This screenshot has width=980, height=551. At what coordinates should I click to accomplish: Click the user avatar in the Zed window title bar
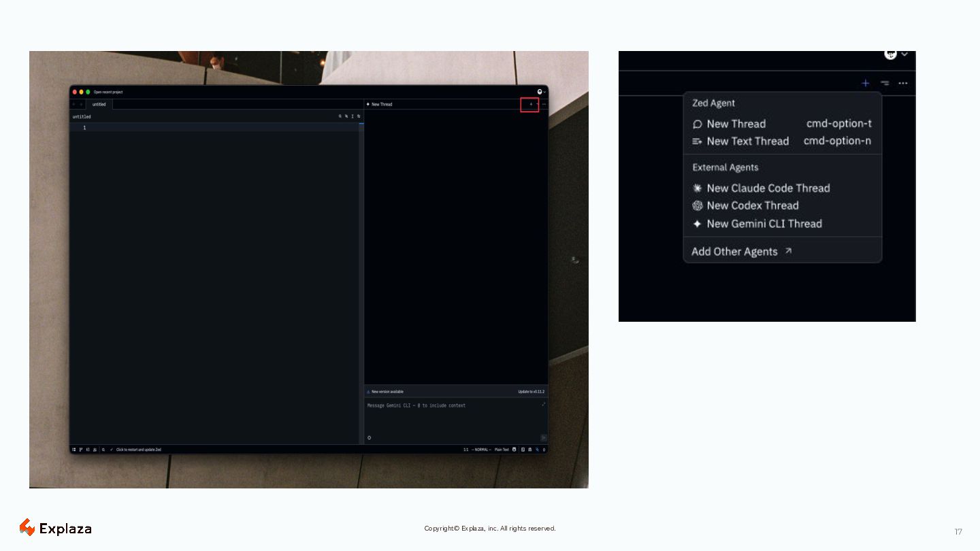click(x=540, y=92)
